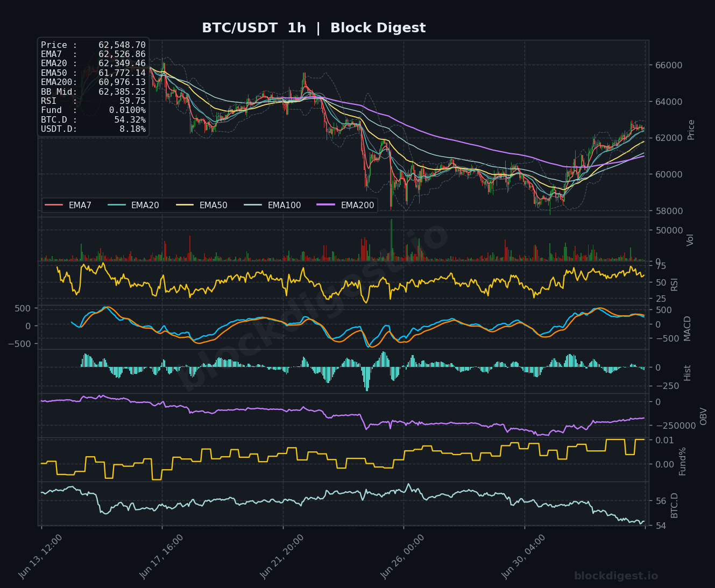Click the 50000 volume tick
This screenshot has height=588, width=715.
668,231
